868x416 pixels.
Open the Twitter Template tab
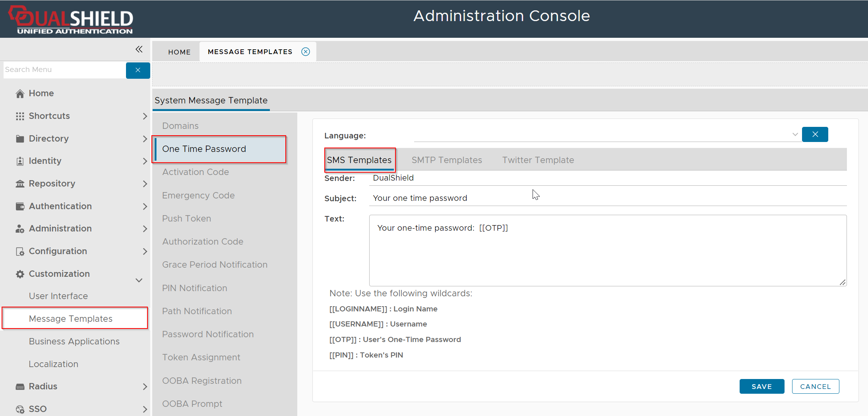pos(538,160)
